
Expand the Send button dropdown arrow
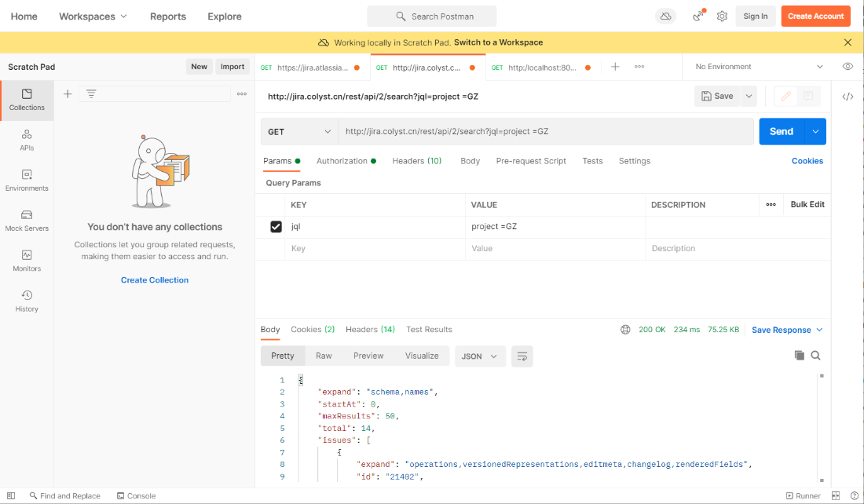[x=815, y=132]
